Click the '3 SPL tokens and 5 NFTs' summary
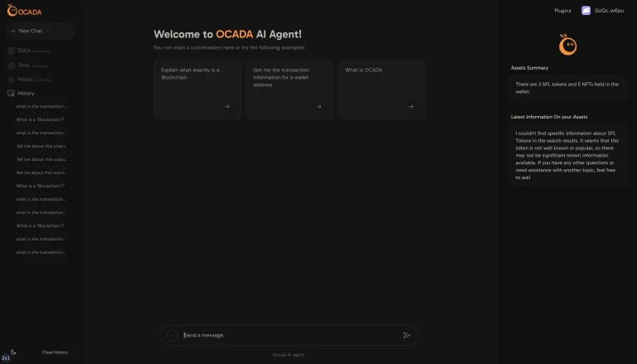637x364 pixels. [569, 88]
